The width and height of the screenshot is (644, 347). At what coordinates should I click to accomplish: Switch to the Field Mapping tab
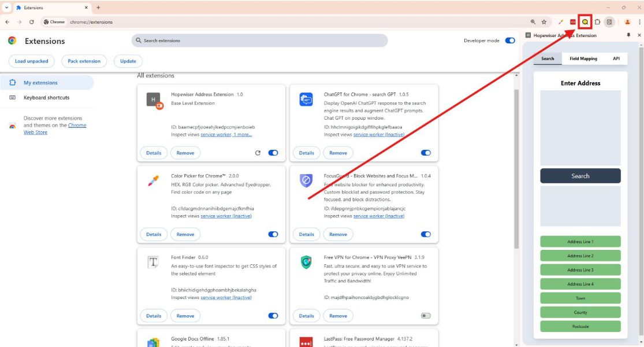point(583,58)
